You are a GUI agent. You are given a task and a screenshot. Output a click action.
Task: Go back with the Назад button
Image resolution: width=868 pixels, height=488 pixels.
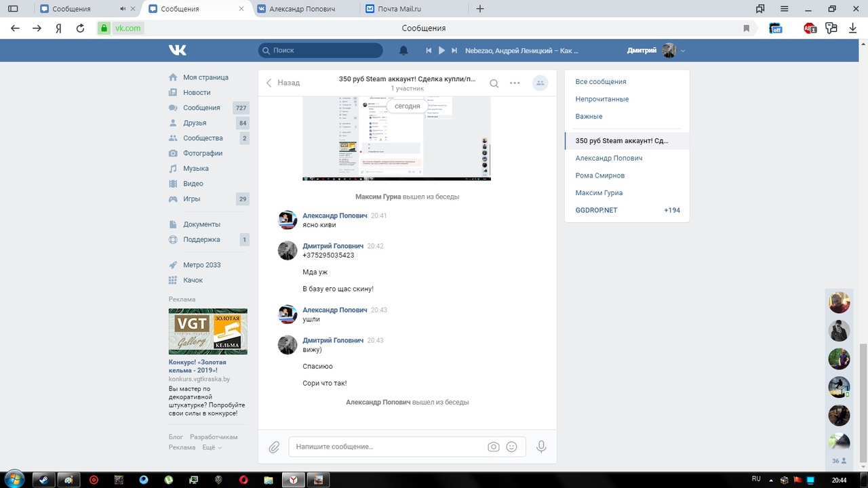point(283,83)
